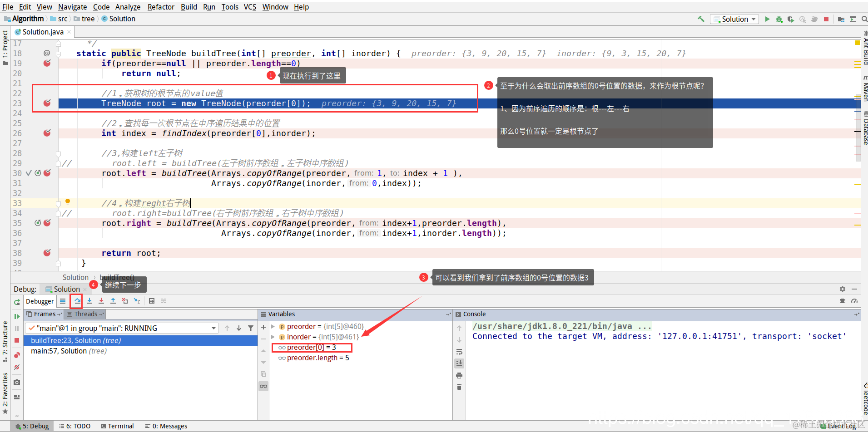Viewport: 868px width, 432px height.
Task: Click the camera thread dump icon
Action: [x=17, y=382]
